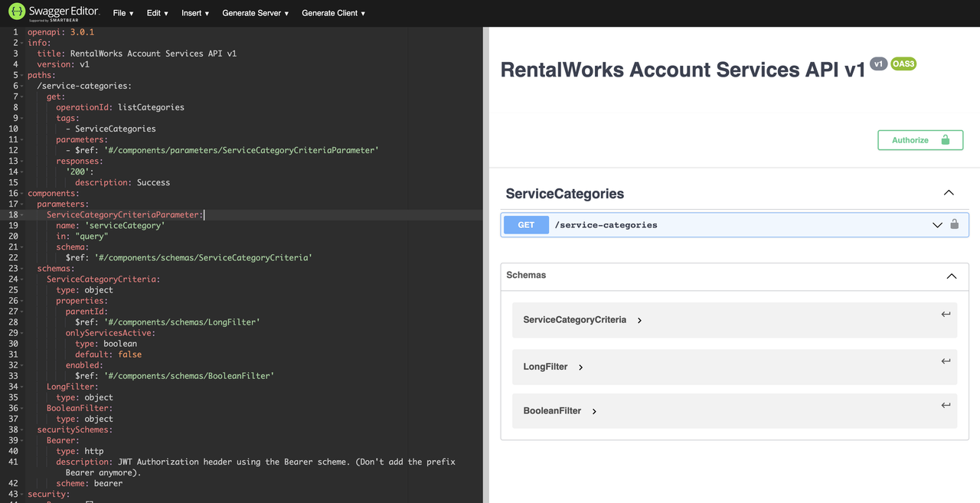Click the lock icon on the GET /service-categories row
Image resolution: width=980 pixels, height=503 pixels.
[x=954, y=224]
